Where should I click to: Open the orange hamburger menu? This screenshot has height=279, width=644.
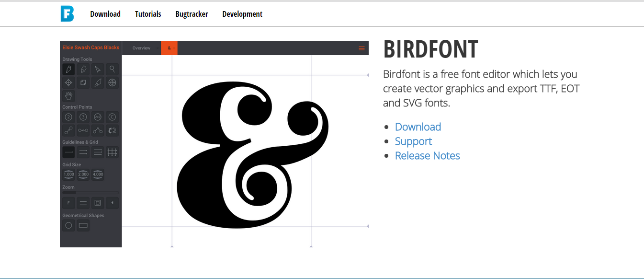tap(362, 48)
